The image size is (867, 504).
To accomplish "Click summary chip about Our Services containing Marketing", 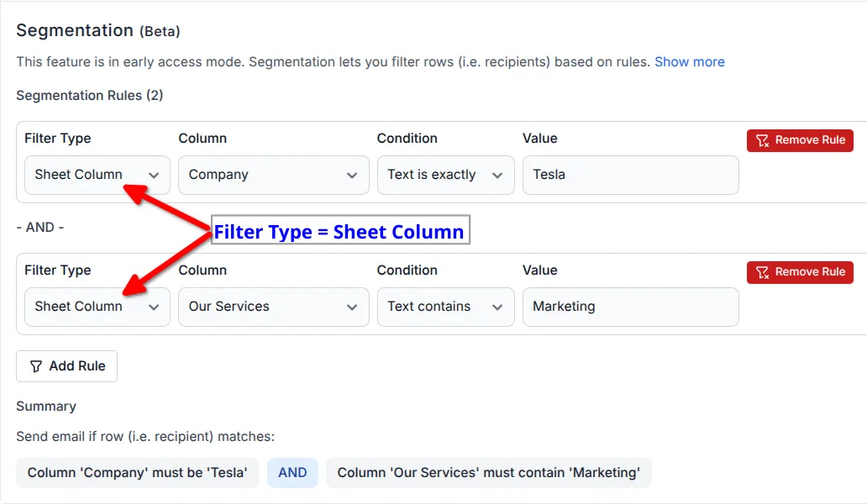I will click(490, 472).
